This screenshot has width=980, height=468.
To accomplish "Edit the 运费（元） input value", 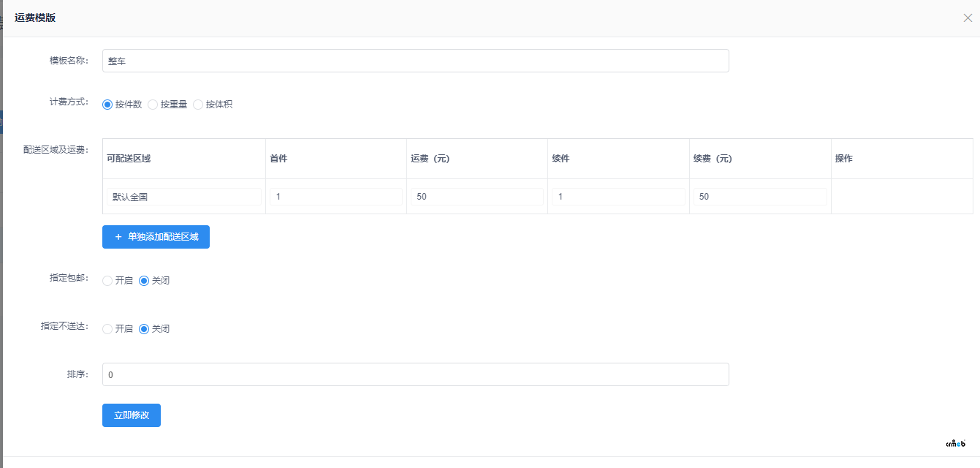I will [x=476, y=197].
